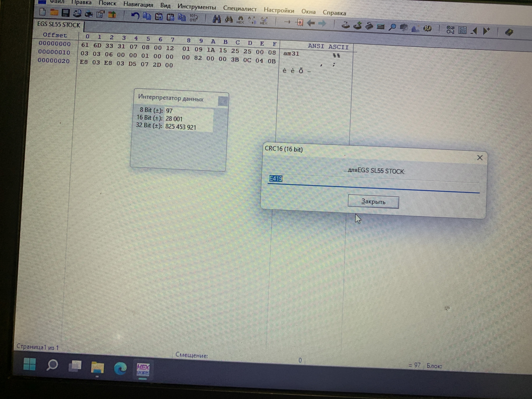Open the Инструменты menu
This screenshot has width=532, height=399.
click(196, 7)
